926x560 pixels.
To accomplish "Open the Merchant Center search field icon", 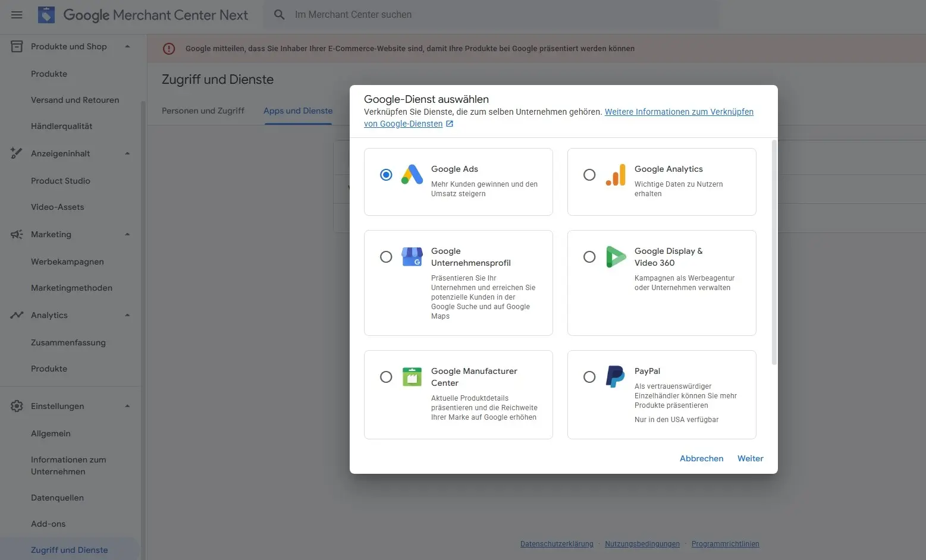I will (278, 14).
